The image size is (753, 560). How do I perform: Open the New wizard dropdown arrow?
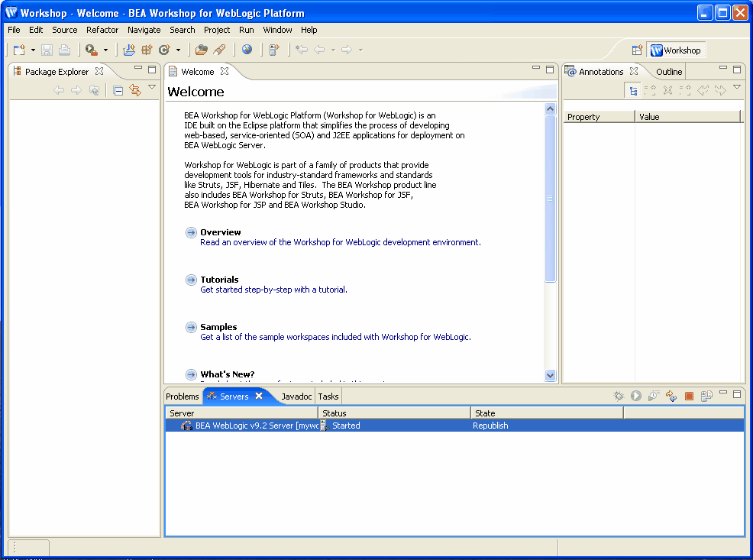click(x=33, y=50)
